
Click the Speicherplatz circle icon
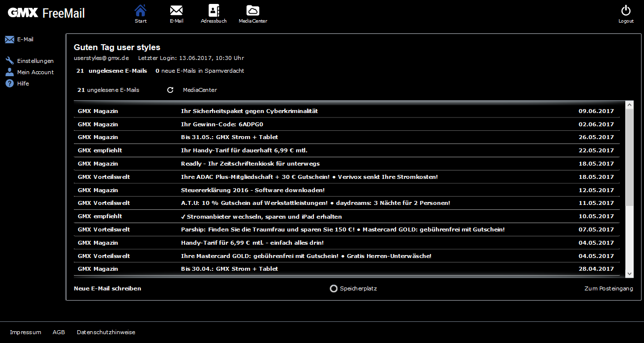(x=334, y=288)
